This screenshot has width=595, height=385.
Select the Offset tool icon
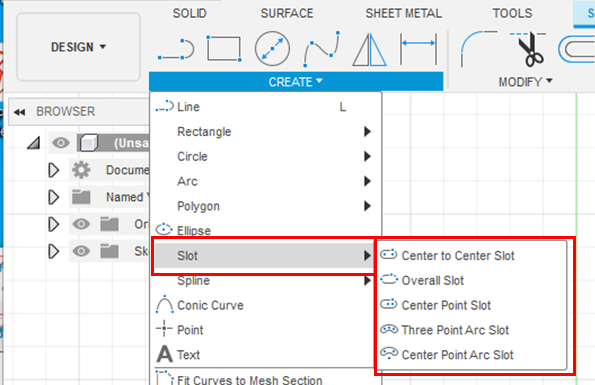coord(576,49)
